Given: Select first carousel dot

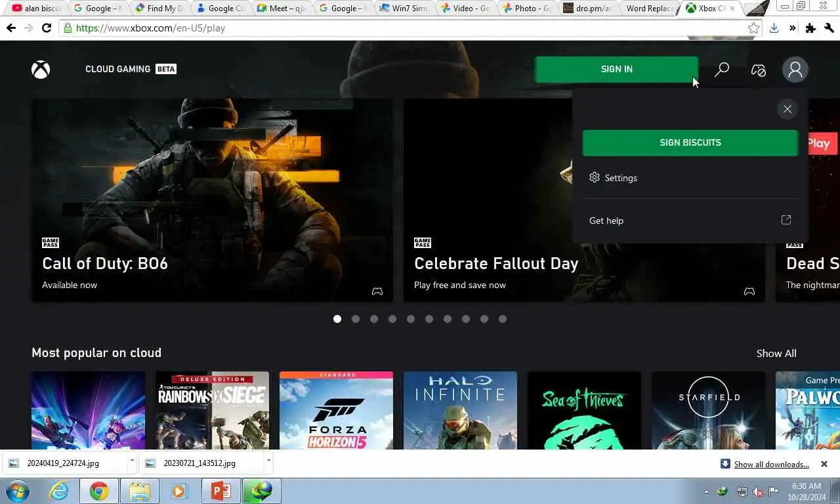Looking at the screenshot, I should (x=337, y=319).
